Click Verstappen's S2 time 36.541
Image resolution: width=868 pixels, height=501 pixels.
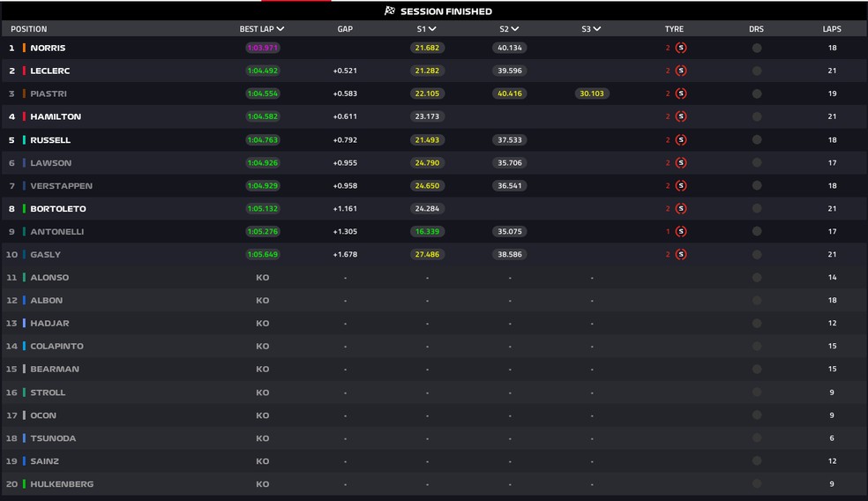click(x=509, y=186)
